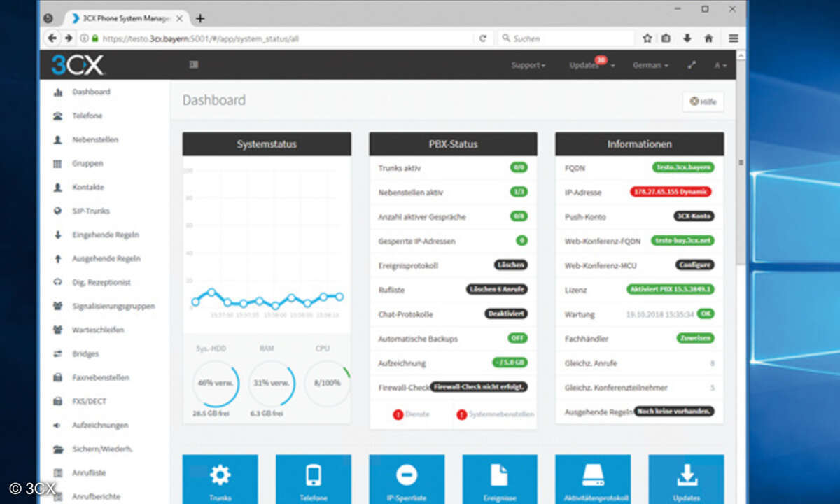Open Ausgehende Regeln arrow icon
The image size is (840, 504).
[x=57, y=258]
